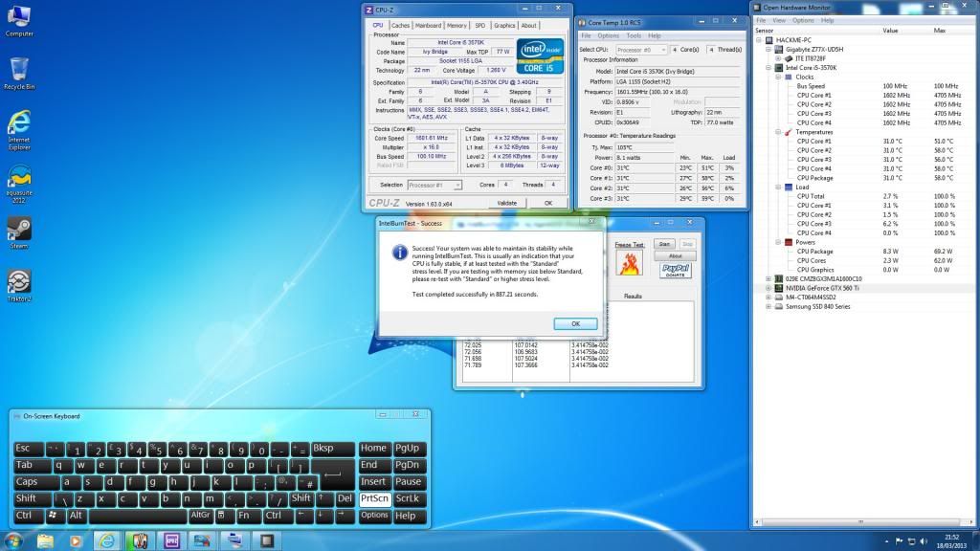Open the Traktor 2 desktop shortcut
This screenshot has width=980, height=551.
tap(19, 286)
